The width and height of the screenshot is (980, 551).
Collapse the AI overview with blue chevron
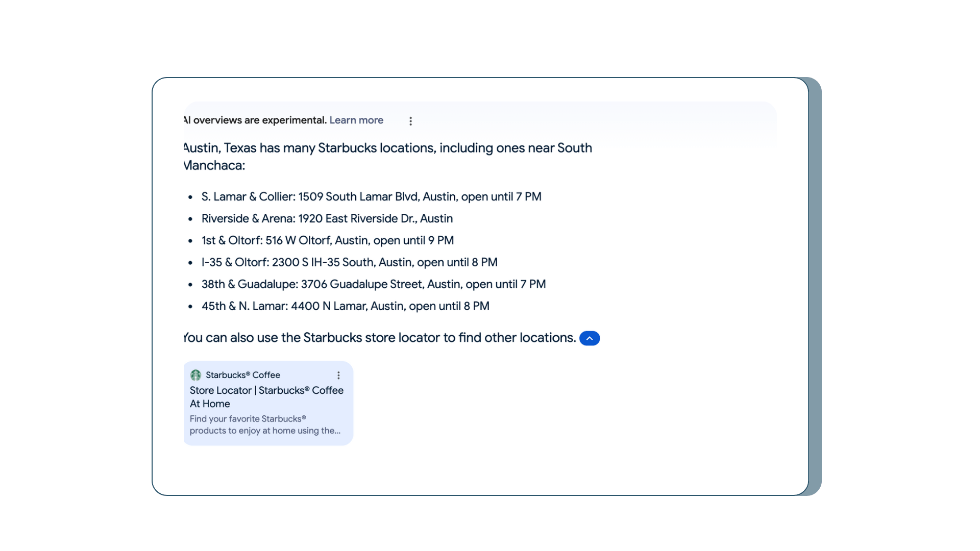point(589,338)
